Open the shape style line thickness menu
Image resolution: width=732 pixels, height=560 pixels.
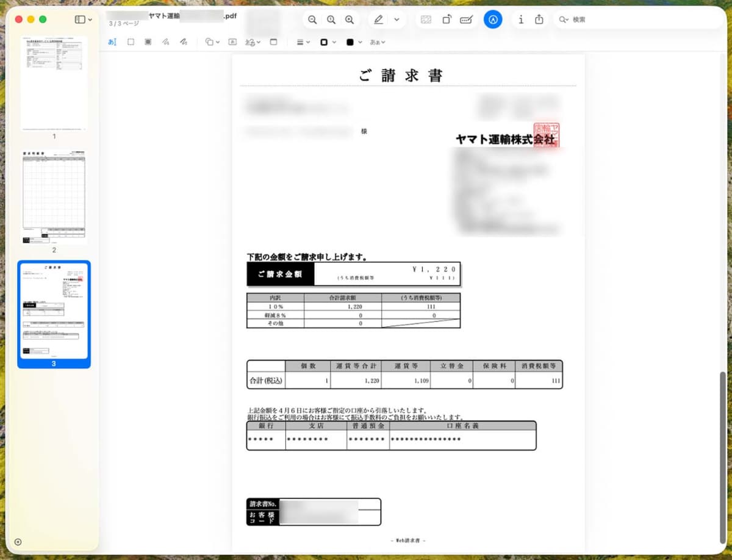click(303, 42)
